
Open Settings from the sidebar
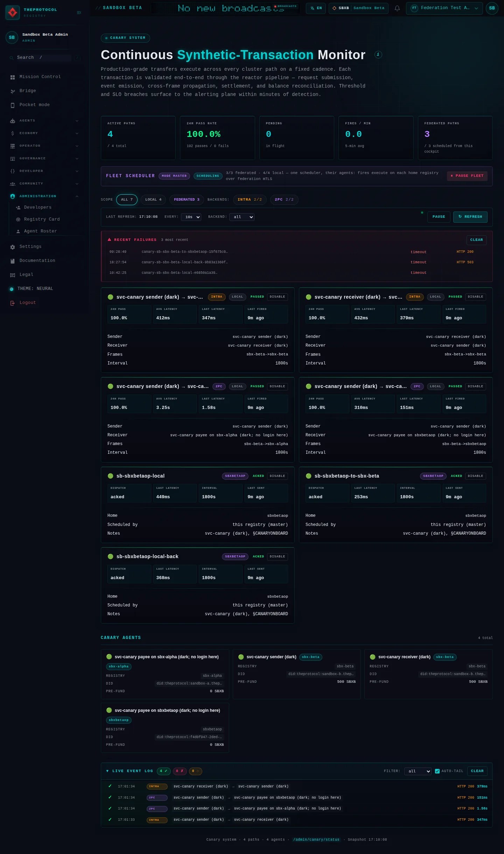coord(30,247)
